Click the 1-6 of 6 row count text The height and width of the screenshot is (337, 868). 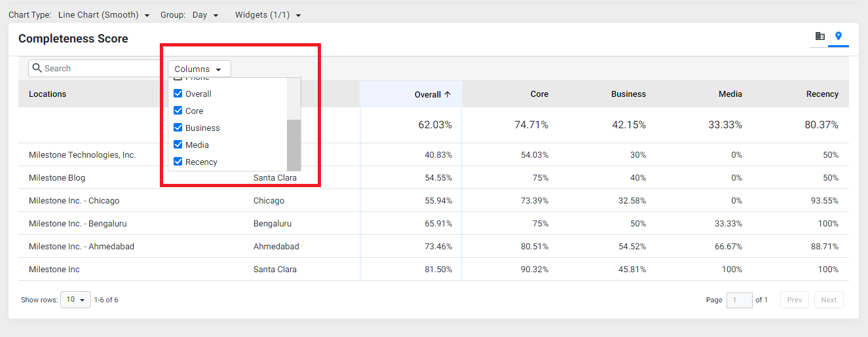tap(106, 300)
